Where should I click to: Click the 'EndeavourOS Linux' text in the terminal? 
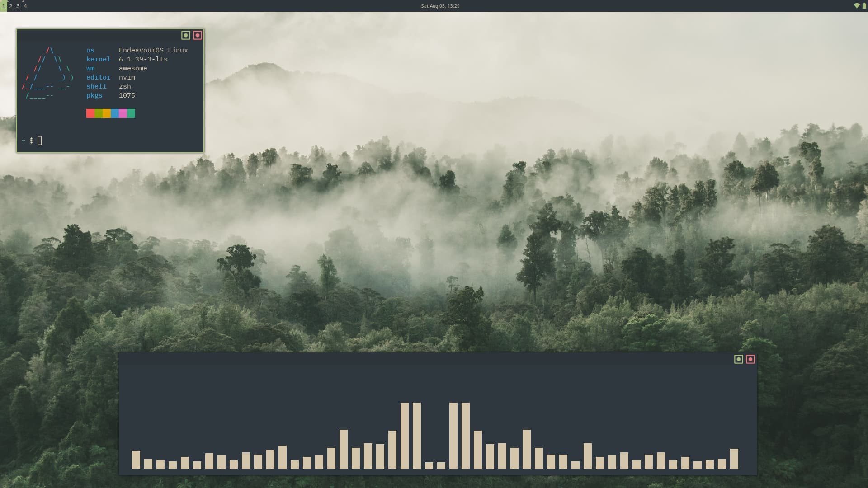click(153, 50)
